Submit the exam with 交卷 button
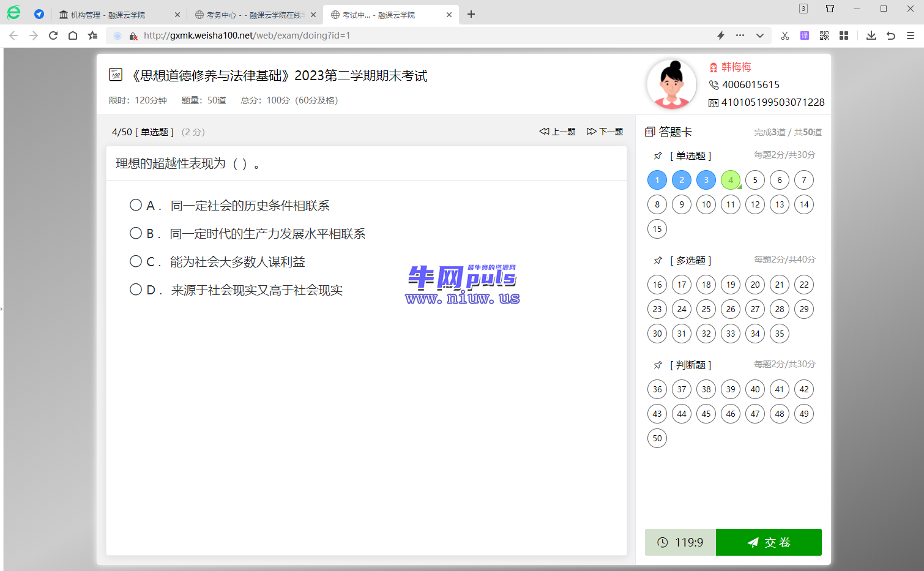The image size is (924, 571). pyautogui.click(x=769, y=542)
